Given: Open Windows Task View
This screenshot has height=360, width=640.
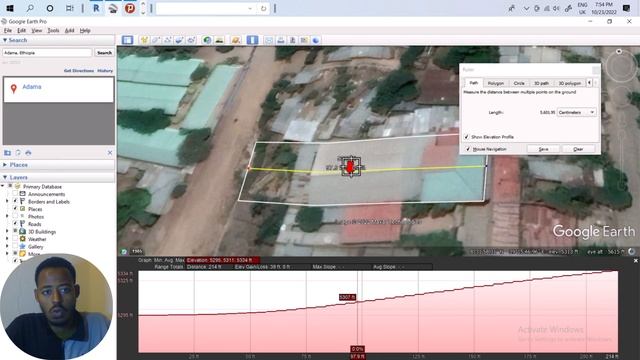Looking at the screenshot, I should [70, 8].
